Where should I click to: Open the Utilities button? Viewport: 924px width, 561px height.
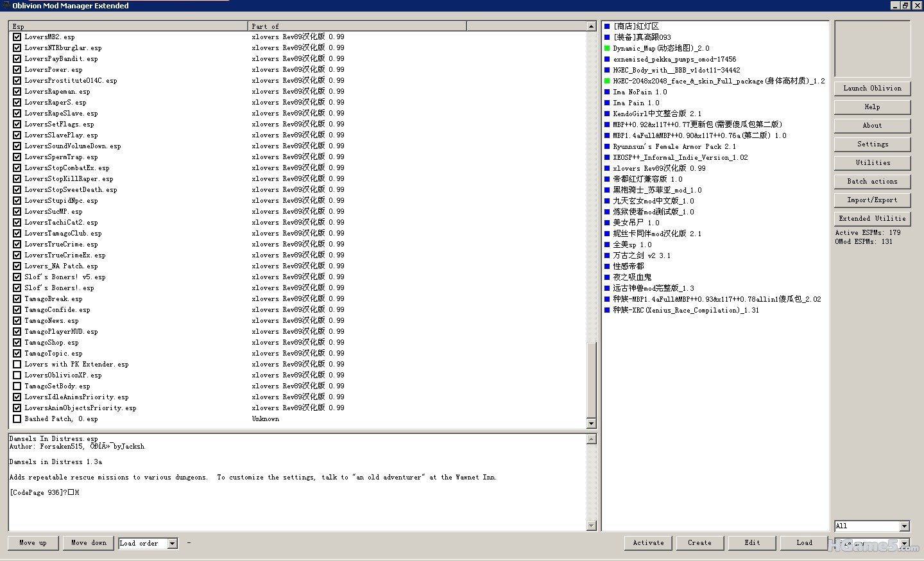[872, 163]
